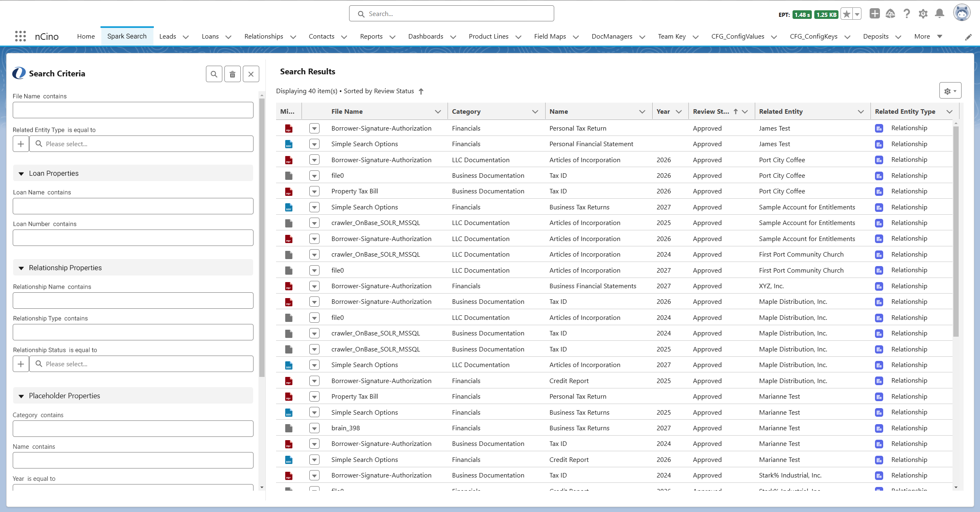Screen dimensions: 980x512
Task: Open the Leads tab
Action: click(167, 36)
